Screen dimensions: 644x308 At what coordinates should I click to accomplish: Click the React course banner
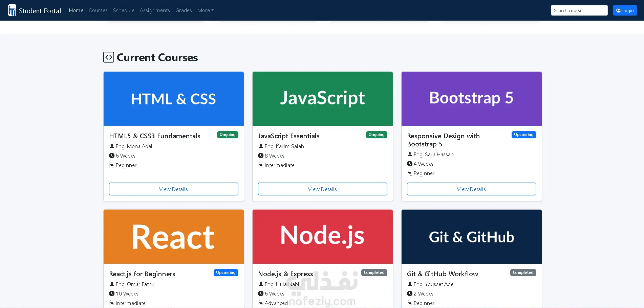point(174,237)
